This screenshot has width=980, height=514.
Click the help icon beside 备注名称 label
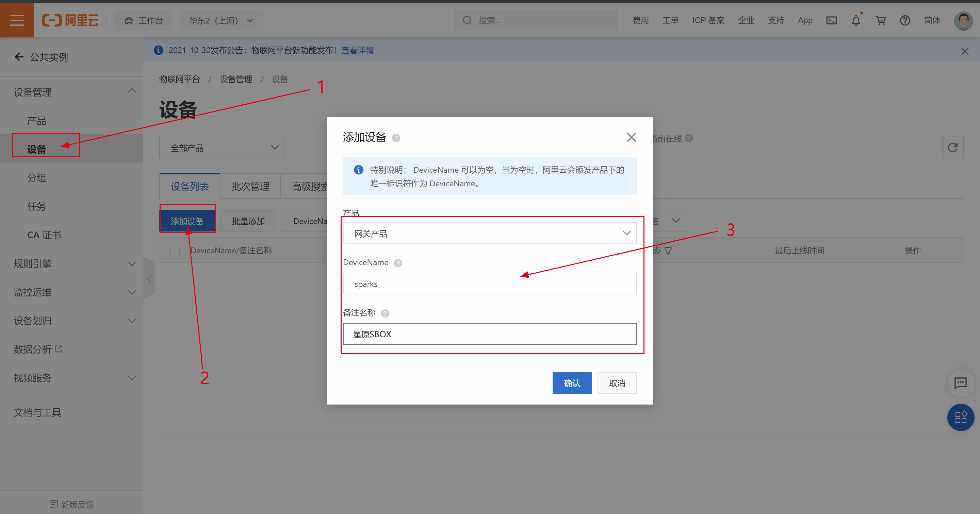tap(385, 313)
